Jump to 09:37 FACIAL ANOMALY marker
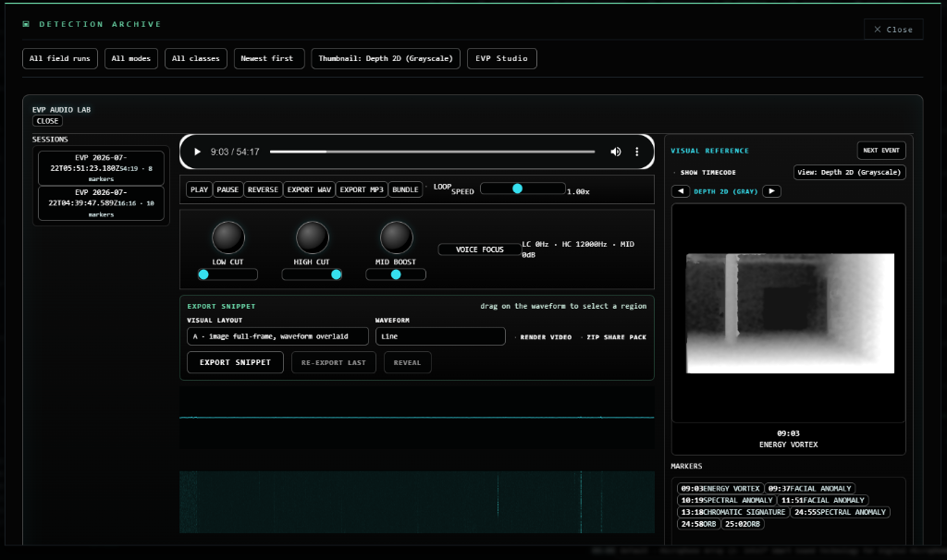 pos(809,489)
